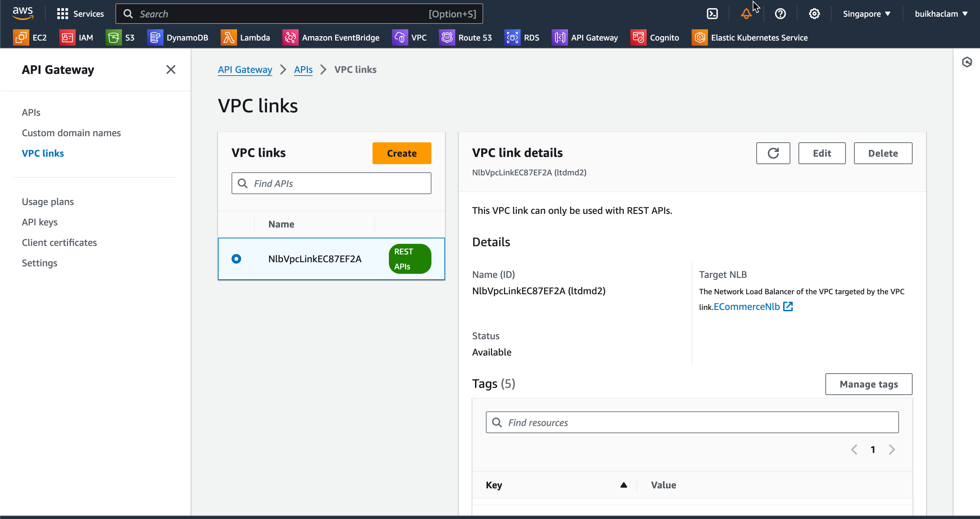Open the Elastic Kubernetes Service shortcut icon
980x519 pixels.
coord(699,37)
